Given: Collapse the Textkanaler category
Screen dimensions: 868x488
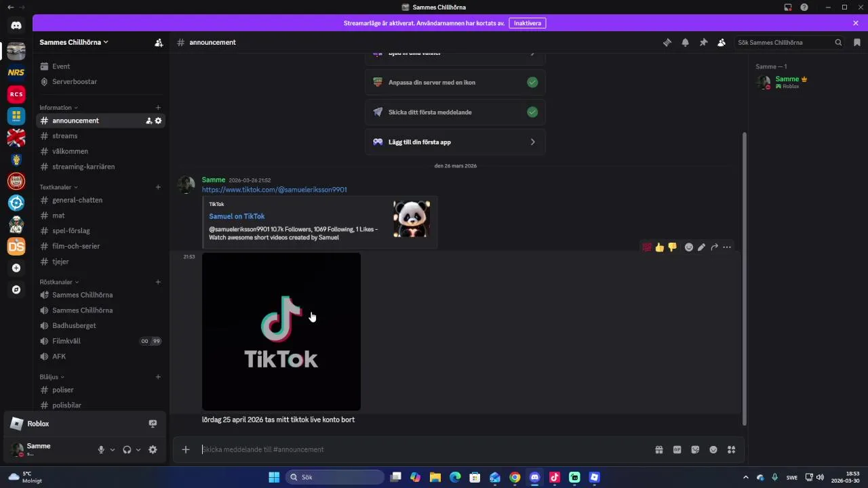Looking at the screenshot, I should pos(58,187).
